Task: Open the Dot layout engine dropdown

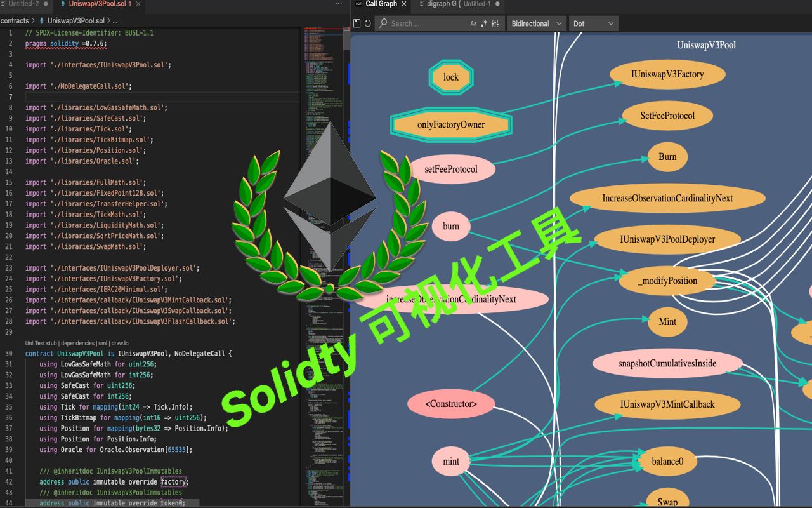Action: (x=593, y=23)
